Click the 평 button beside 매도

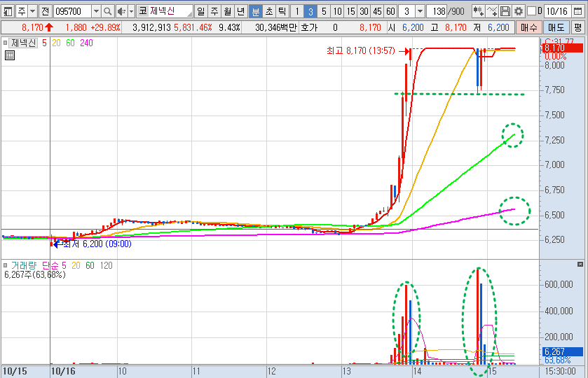coord(577,27)
